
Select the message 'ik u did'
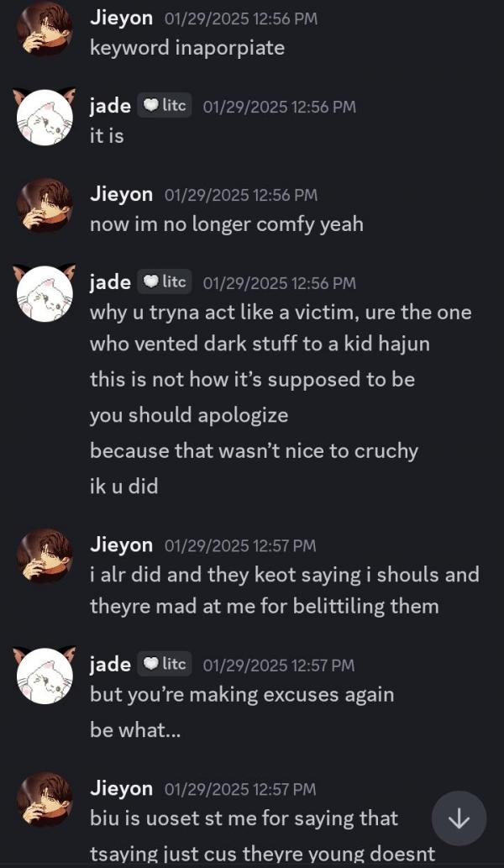124,486
